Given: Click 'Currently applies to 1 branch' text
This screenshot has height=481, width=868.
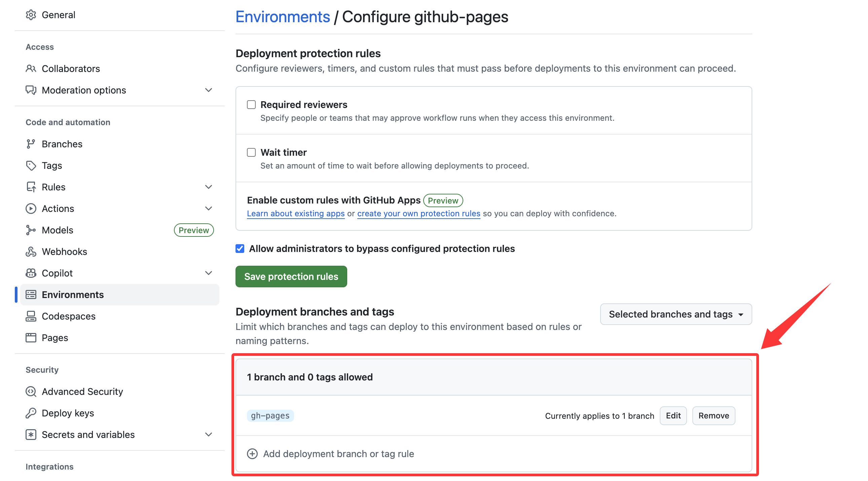Looking at the screenshot, I should (x=600, y=416).
